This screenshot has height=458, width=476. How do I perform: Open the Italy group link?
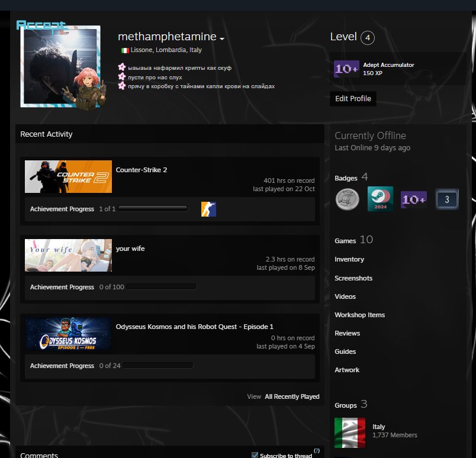[x=378, y=426]
